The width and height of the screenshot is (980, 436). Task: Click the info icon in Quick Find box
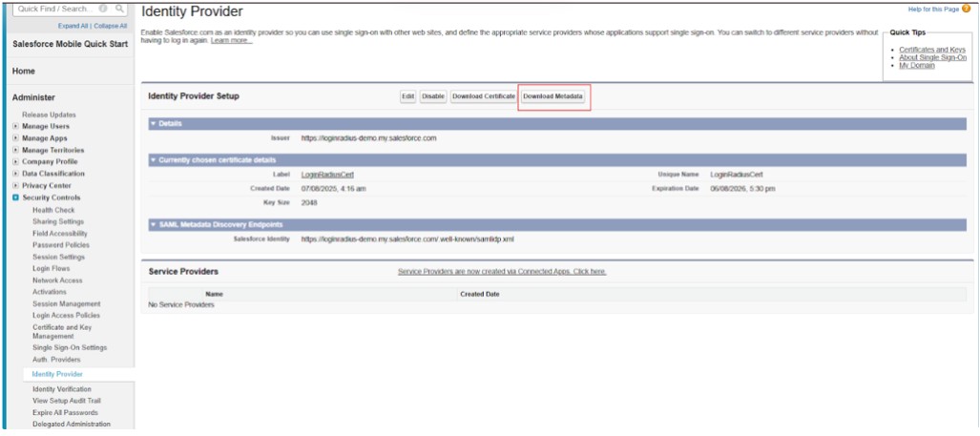(103, 9)
